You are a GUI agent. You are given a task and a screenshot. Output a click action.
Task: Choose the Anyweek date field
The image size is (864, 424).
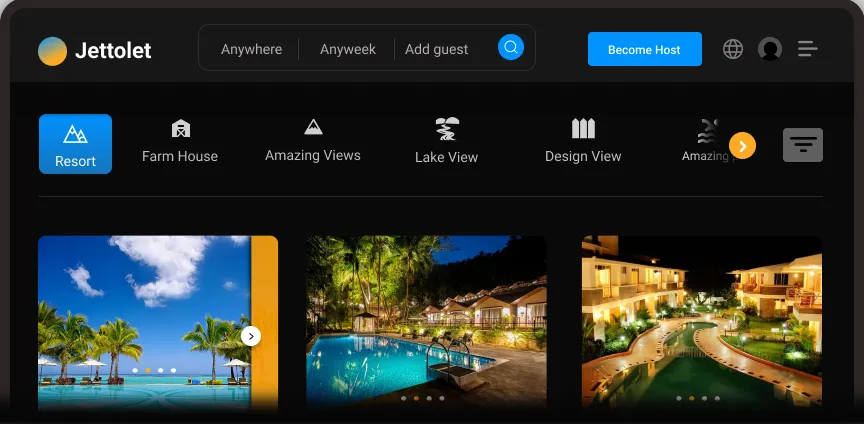348,49
